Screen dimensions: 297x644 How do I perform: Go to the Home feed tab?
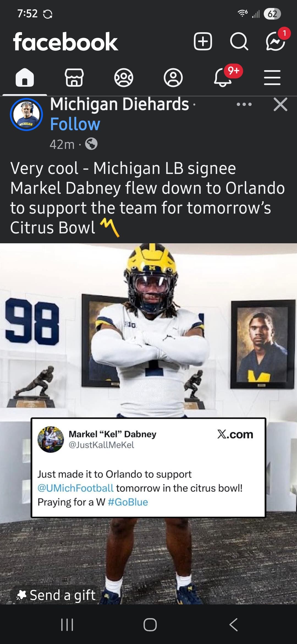point(25,77)
